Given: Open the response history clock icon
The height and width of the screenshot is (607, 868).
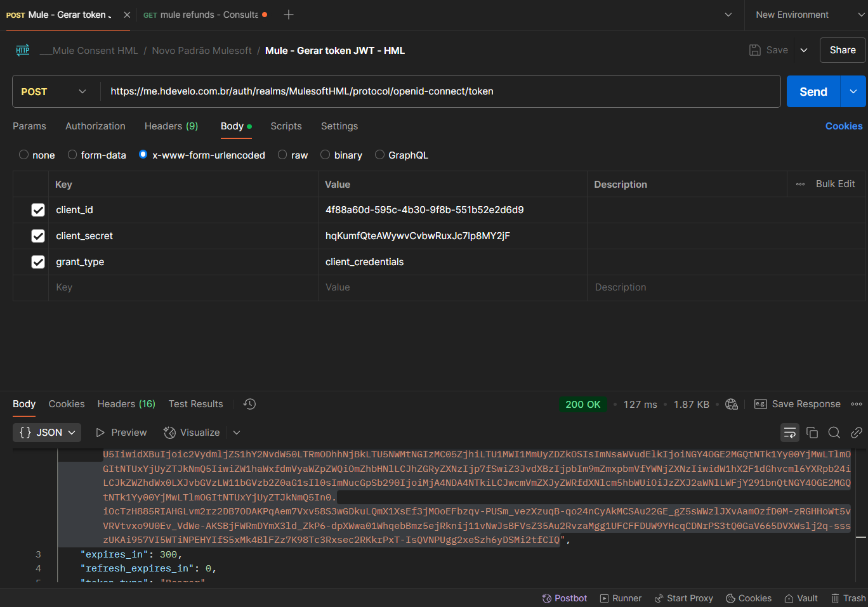Looking at the screenshot, I should (249, 404).
